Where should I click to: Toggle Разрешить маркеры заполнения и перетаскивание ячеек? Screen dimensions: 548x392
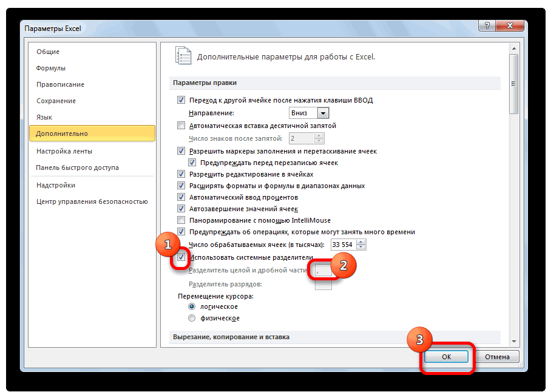181,151
